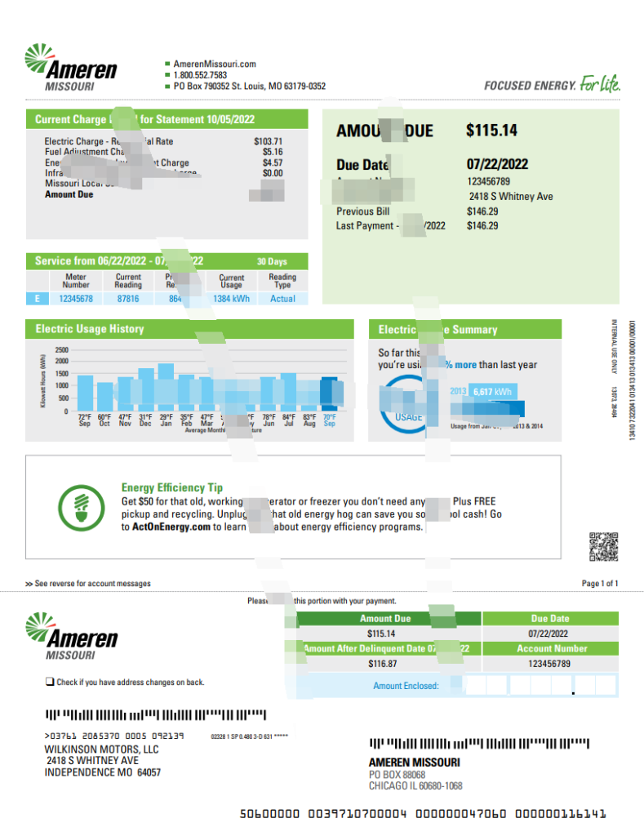Click the 30 Days label

pos(272,261)
